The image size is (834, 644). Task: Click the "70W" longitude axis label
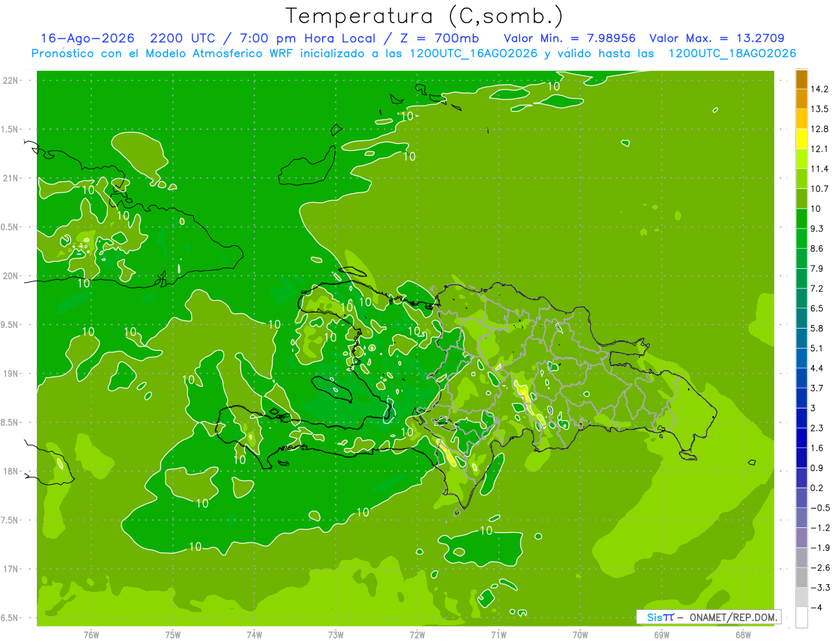tap(580, 635)
